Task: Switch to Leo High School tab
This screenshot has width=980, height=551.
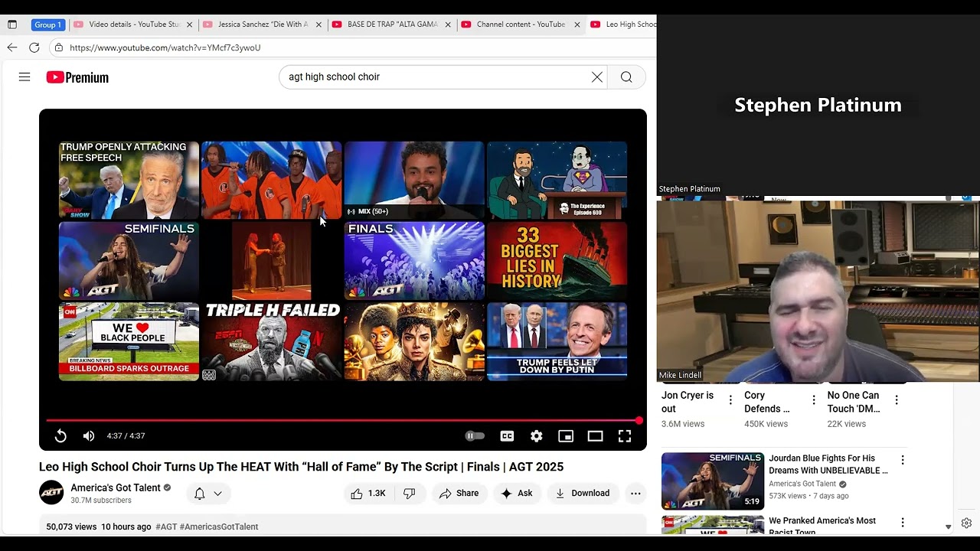Action: [623, 24]
